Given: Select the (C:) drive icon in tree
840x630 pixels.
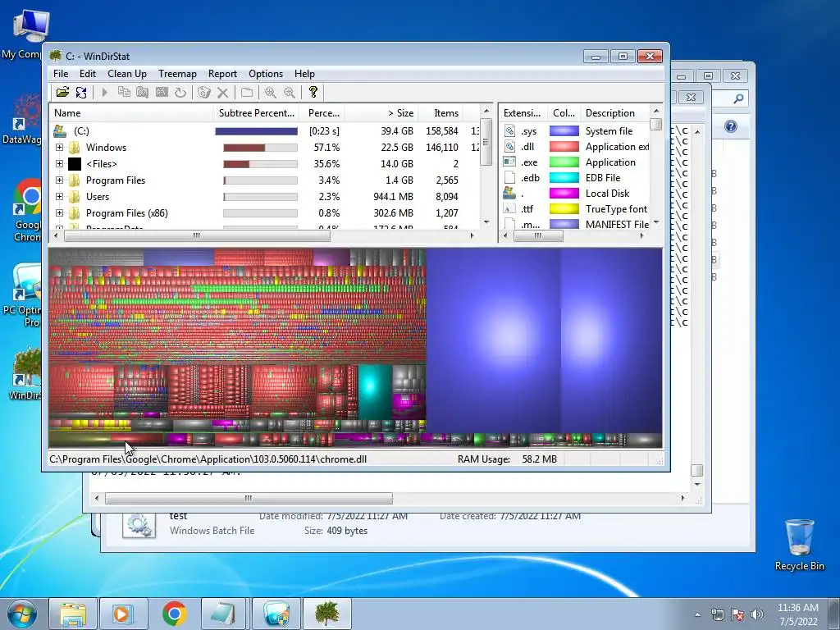Looking at the screenshot, I should (x=60, y=130).
